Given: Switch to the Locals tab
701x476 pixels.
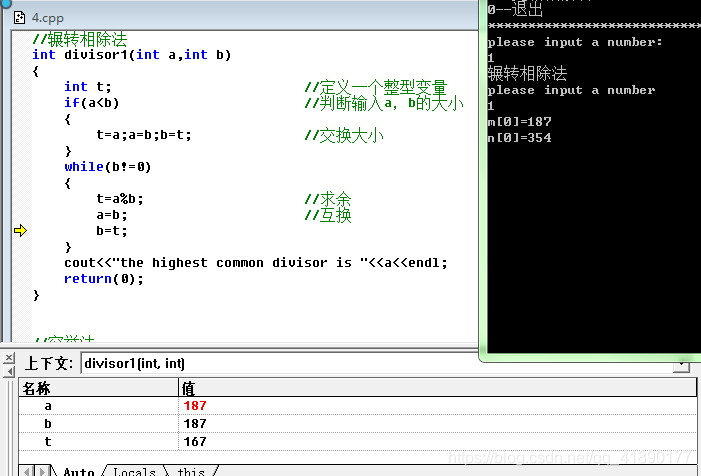Looking at the screenshot, I should (x=134, y=471).
